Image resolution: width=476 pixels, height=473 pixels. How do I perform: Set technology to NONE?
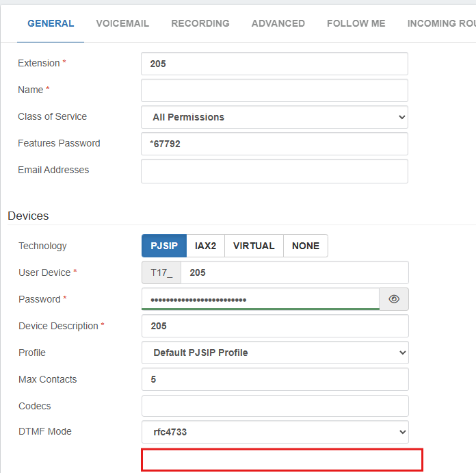[305, 246]
